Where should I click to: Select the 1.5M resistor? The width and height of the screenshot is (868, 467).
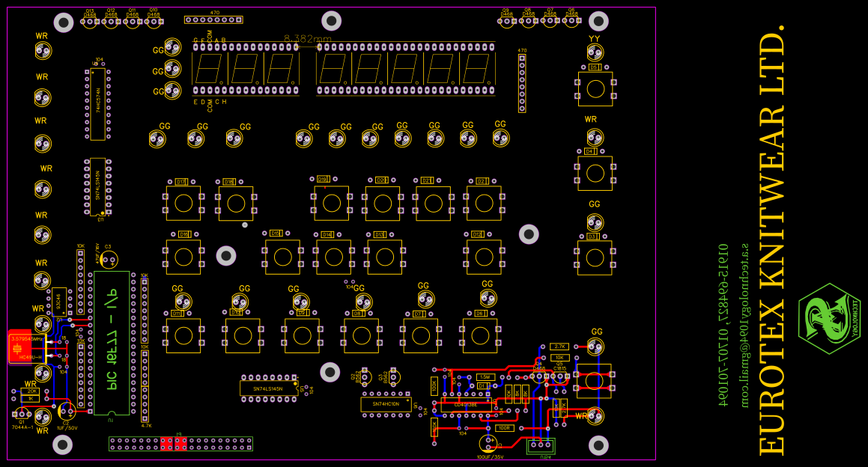coord(485,376)
